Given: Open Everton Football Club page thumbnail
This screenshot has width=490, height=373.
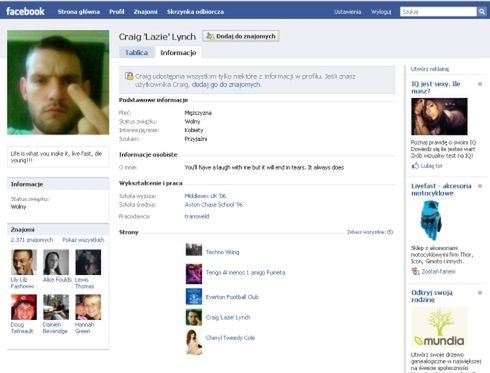Looking at the screenshot, I should [x=194, y=297].
